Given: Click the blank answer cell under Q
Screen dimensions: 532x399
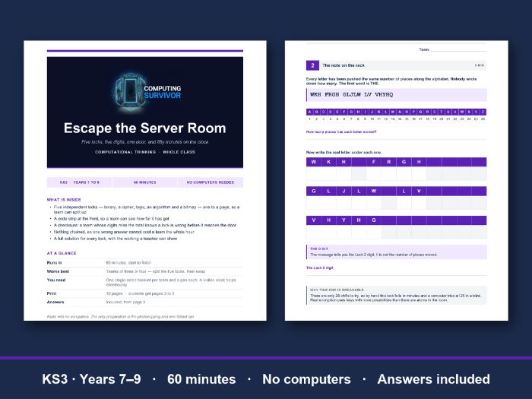Looking at the screenshot, I should [374, 232].
